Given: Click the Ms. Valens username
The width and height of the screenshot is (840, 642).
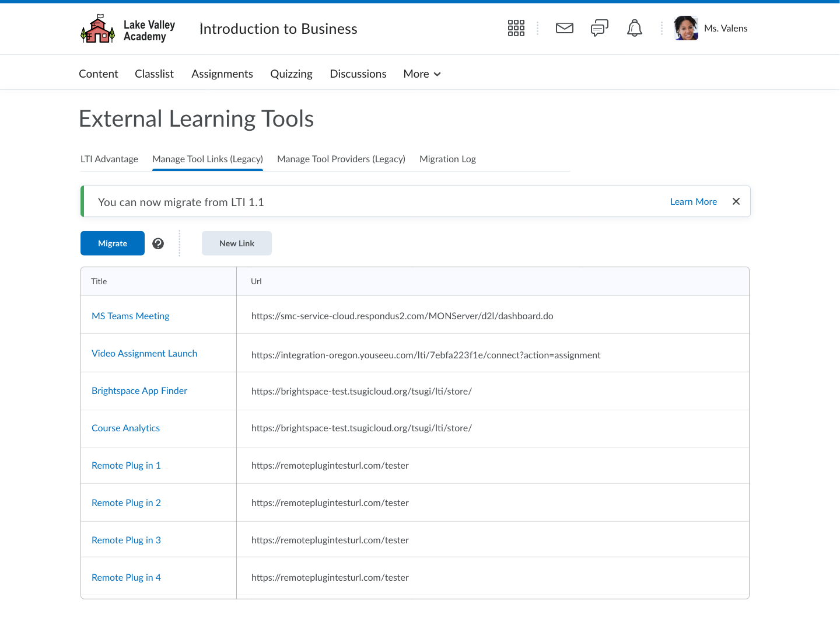Looking at the screenshot, I should [726, 28].
